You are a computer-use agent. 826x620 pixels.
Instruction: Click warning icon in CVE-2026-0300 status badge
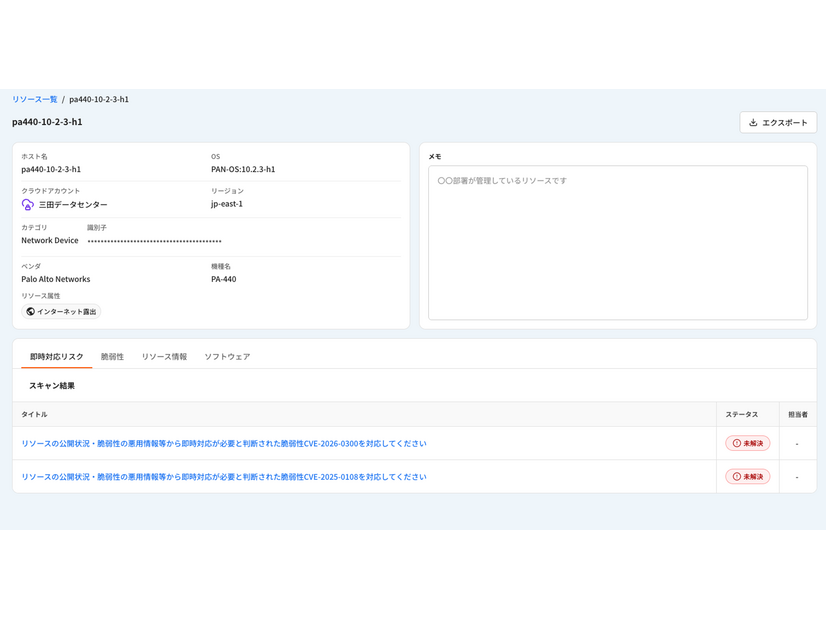click(x=736, y=443)
